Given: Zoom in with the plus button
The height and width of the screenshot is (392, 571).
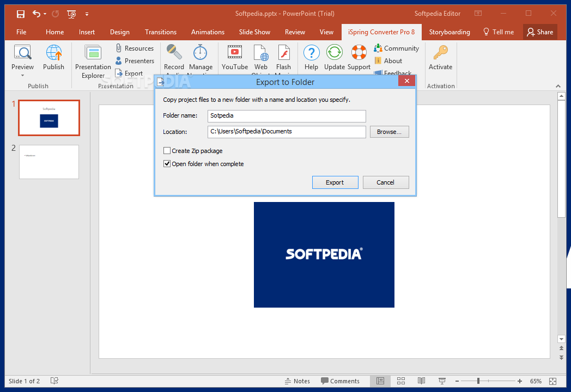Looking at the screenshot, I should 520,381.
